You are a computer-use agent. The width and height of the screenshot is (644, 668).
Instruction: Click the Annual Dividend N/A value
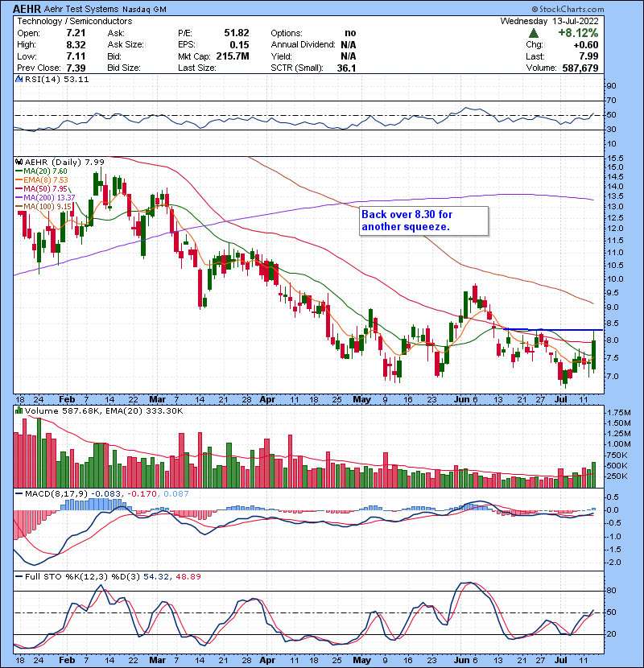pos(349,45)
